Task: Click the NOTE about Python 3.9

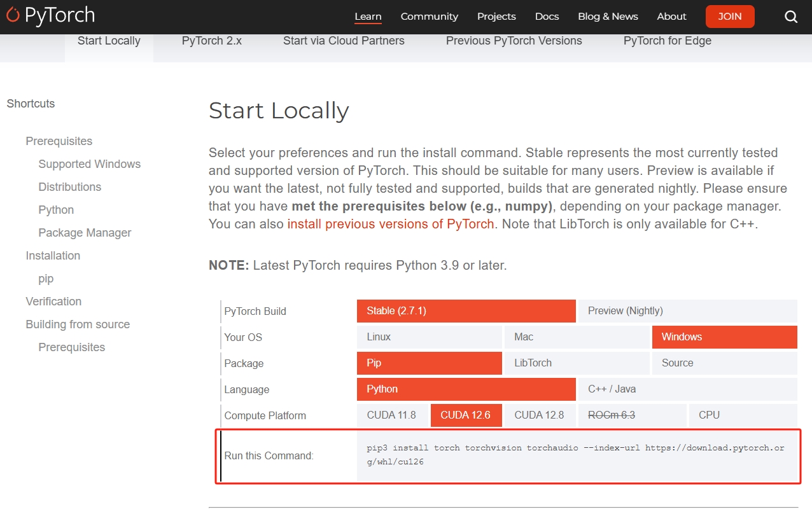Action: [x=358, y=266]
